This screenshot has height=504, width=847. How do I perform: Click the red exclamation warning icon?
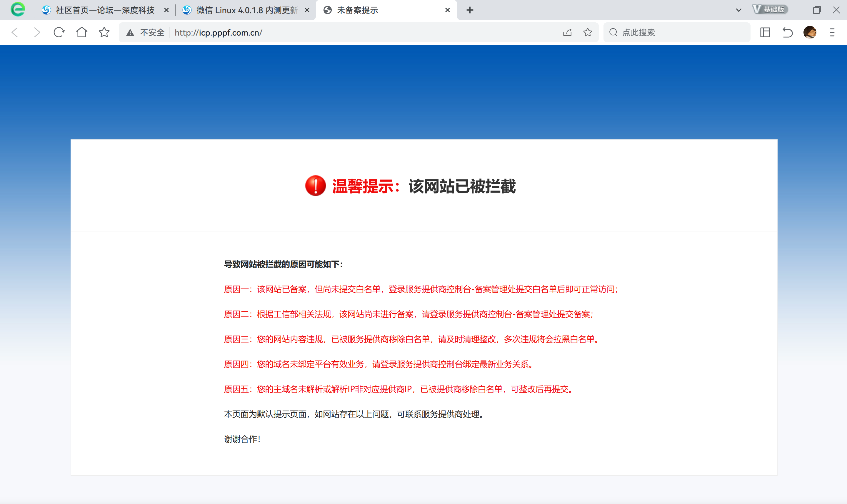tap(315, 186)
